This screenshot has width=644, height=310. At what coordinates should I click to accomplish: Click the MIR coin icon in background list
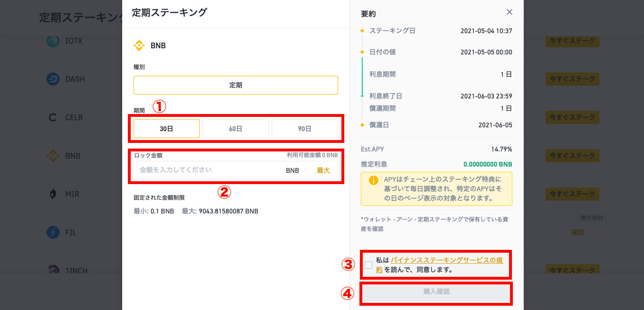tap(53, 194)
